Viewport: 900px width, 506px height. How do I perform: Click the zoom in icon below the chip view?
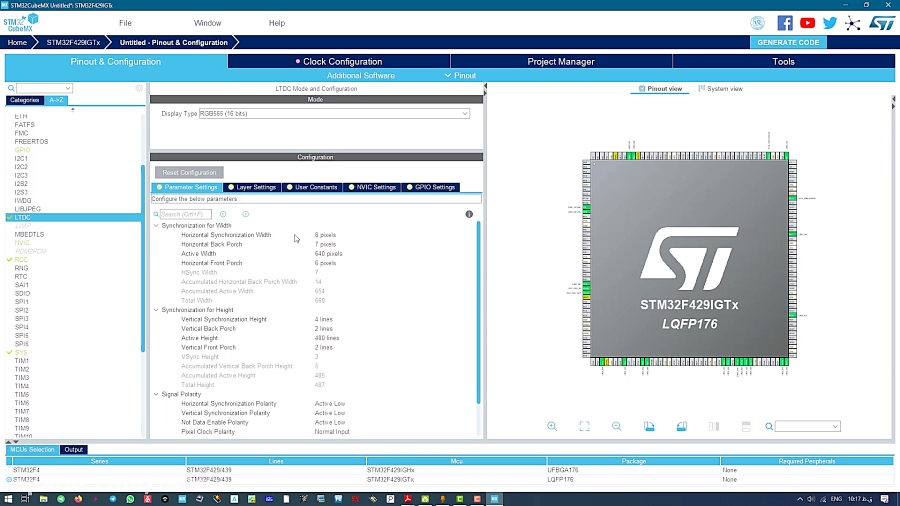tap(552, 426)
